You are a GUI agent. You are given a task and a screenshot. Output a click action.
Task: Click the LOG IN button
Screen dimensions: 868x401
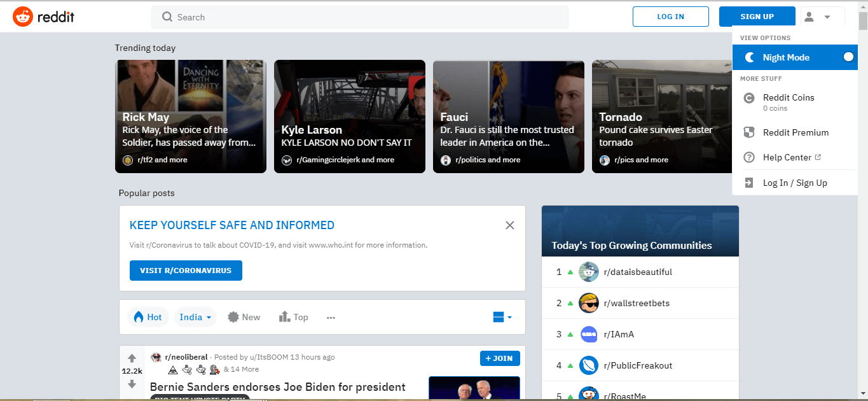[x=671, y=17]
